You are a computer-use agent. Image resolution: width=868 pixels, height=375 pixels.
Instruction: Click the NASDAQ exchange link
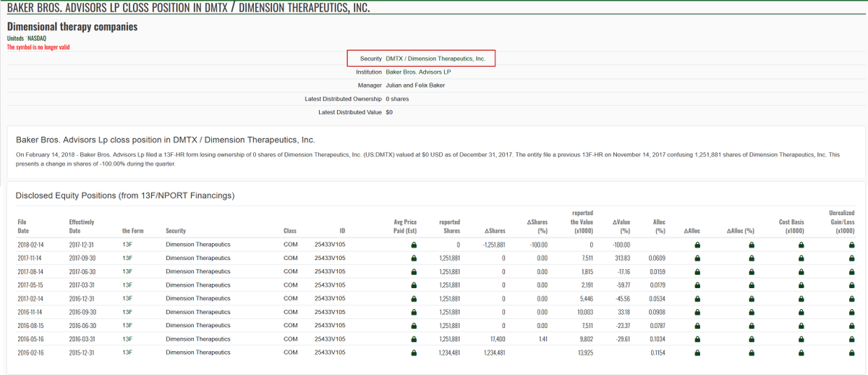37,38
